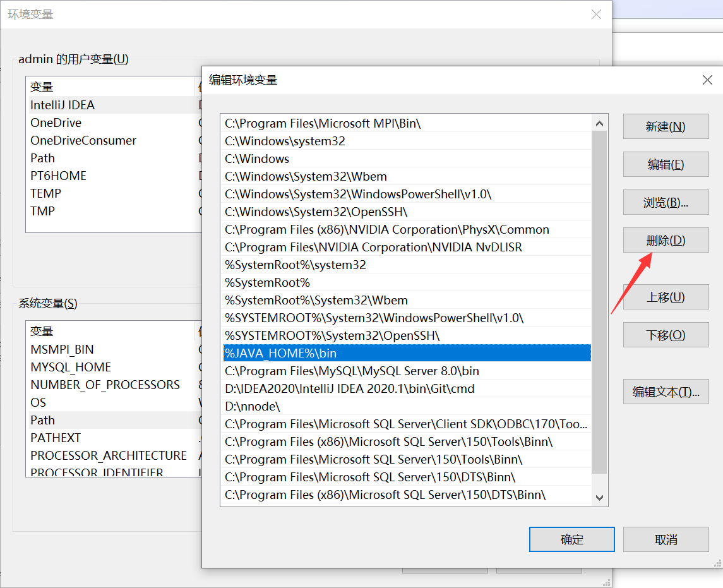723x588 pixels.
Task: Select %SystemRoot%\System32\Wbem entry
Action: [407, 300]
